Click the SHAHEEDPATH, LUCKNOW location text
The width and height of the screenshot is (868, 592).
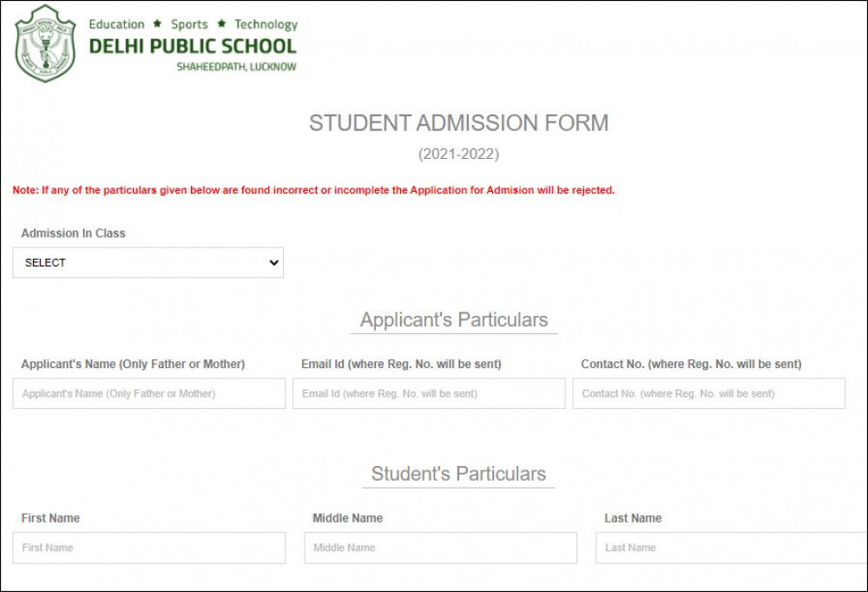pos(236,67)
